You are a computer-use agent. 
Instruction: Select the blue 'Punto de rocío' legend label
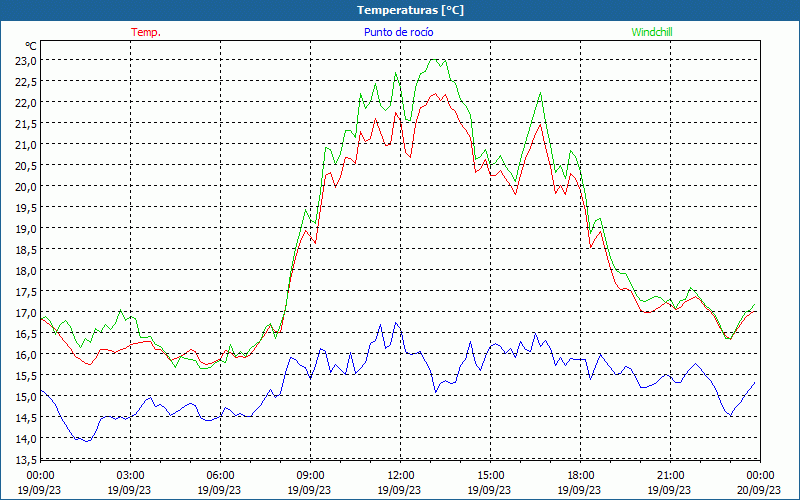tap(398, 32)
